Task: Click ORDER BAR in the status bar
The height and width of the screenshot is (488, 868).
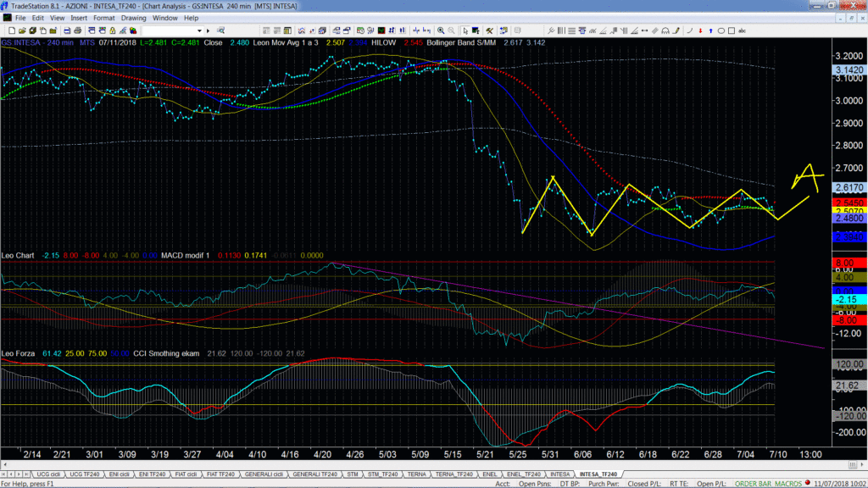Action: pyautogui.click(x=753, y=484)
